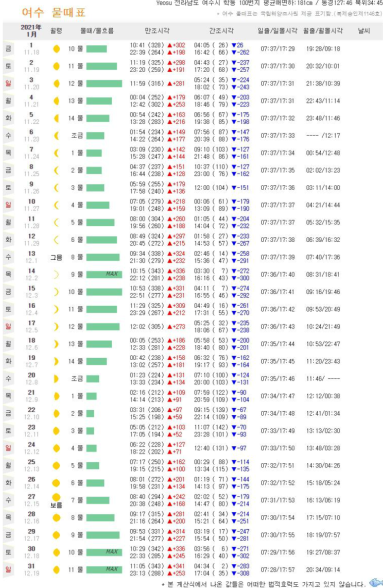Click the '날씨' column header
383x588 pixels.
pyautogui.click(x=364, y=31)
